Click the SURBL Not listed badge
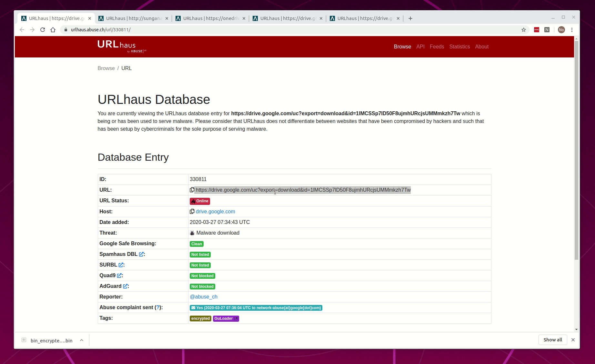595x364 pixels. click(x=200, y=265)
